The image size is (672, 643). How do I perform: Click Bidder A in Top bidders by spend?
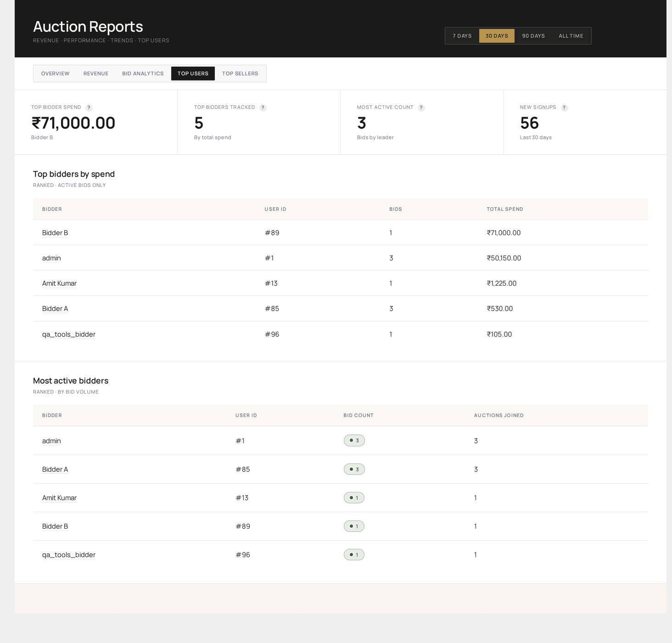tap(55, 309)
